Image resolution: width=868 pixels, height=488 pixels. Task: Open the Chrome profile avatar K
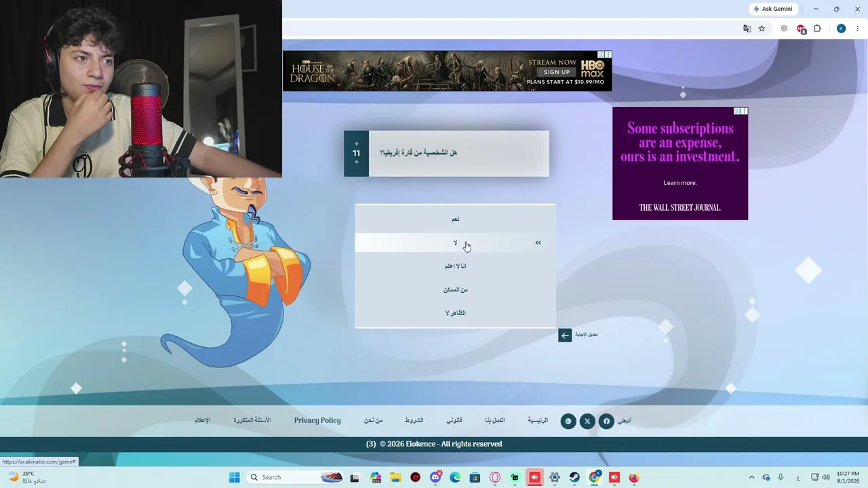point(842,28)
